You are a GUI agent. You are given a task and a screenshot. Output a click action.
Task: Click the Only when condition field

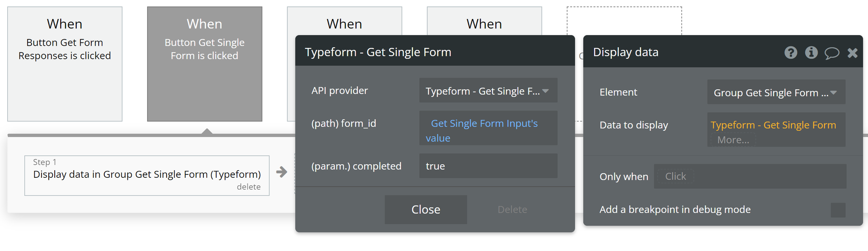click(750, 176)
